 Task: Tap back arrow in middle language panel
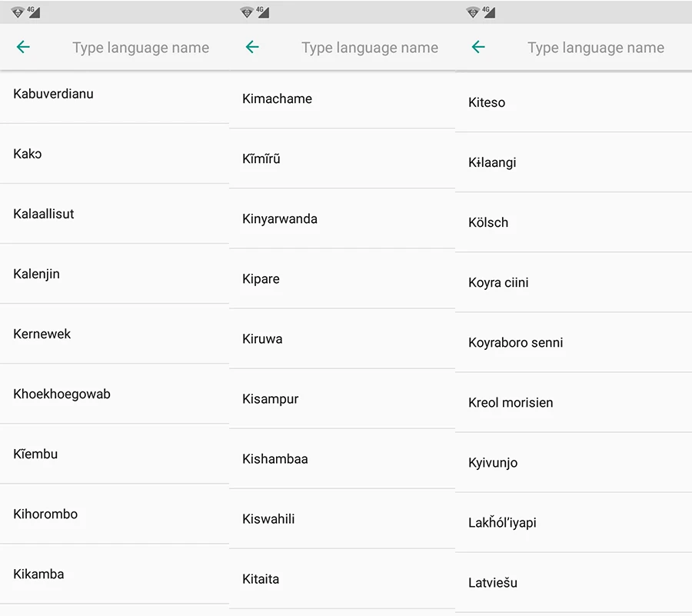(252, 47)
